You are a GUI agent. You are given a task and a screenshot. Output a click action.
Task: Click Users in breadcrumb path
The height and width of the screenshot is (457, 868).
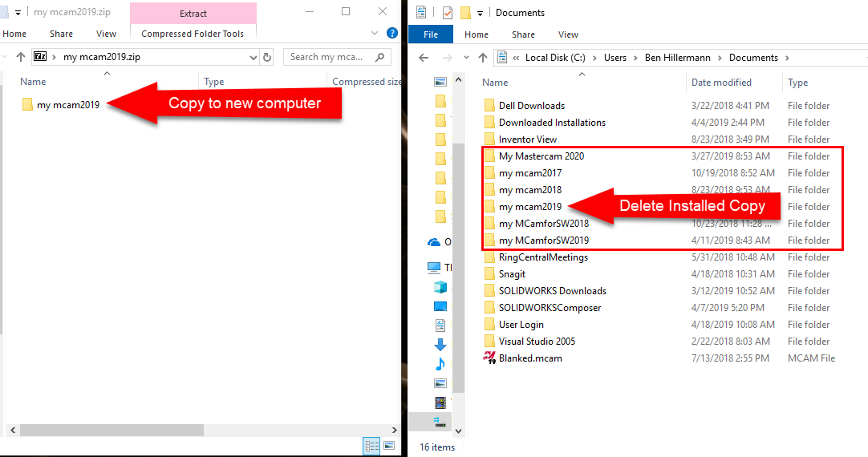pyautogui.click(x=615, y=58)
